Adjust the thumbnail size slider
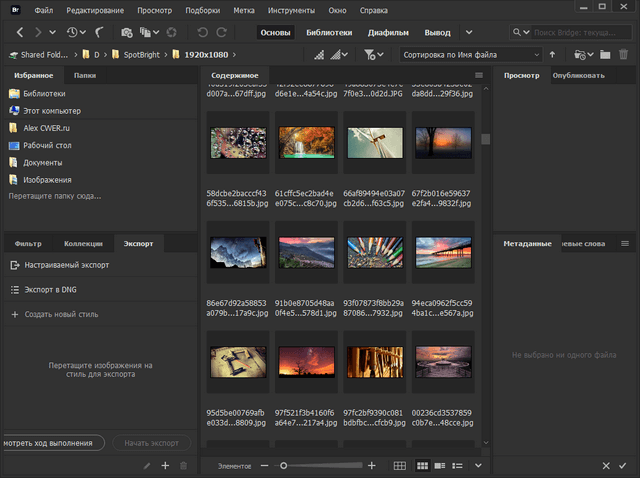The width and height of the screenshot is (640, 478). (284, 466)
